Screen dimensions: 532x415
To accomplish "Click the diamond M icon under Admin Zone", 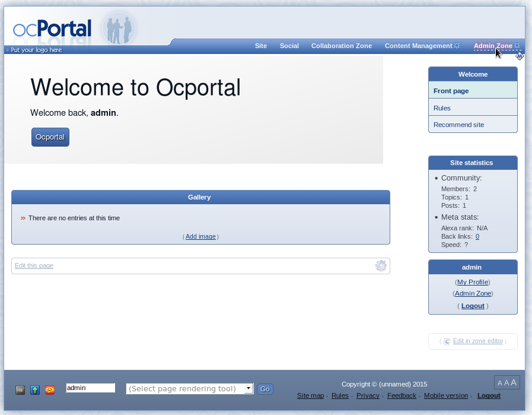I will (520, 56).
